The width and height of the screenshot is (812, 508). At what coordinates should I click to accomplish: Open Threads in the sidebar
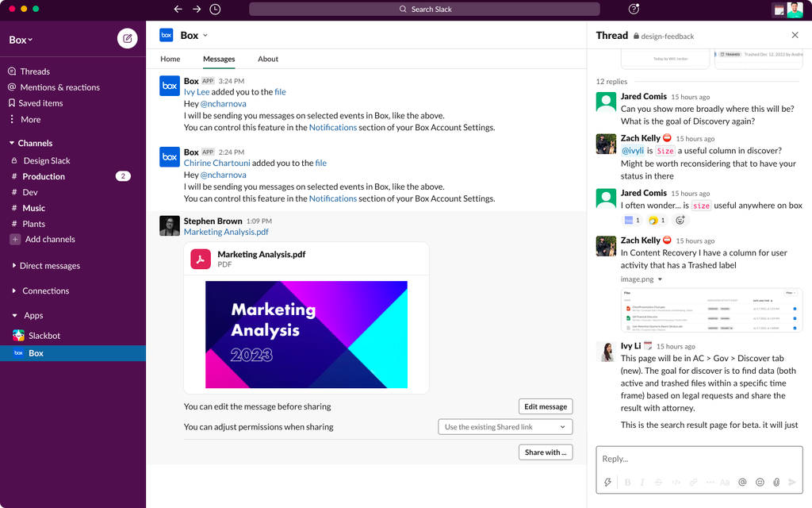click(35, 71)
